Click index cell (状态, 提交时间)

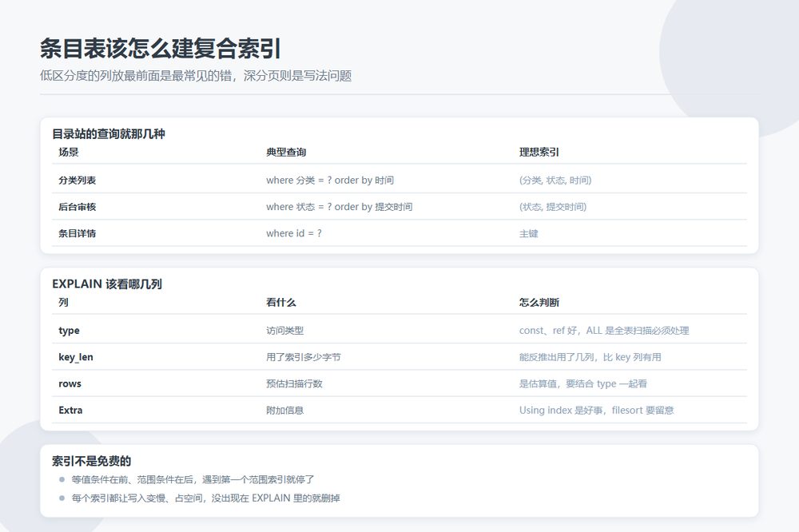tap(553, 206)
